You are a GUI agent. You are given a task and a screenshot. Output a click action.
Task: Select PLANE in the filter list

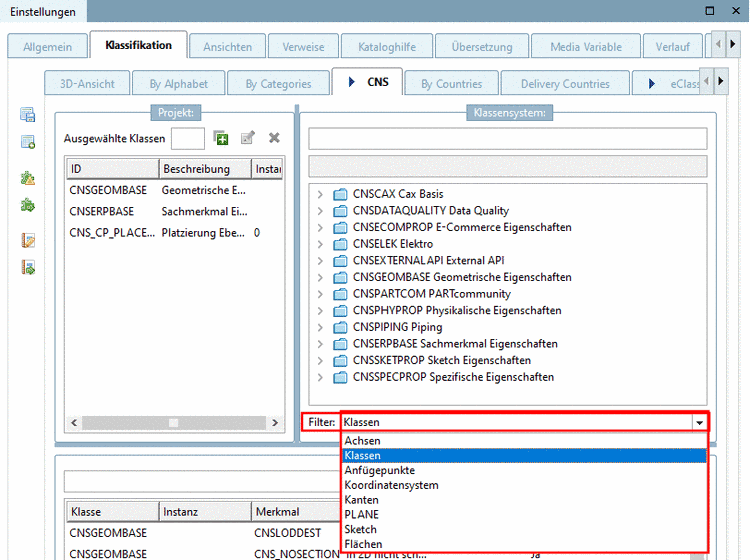(x=525, y=515)
